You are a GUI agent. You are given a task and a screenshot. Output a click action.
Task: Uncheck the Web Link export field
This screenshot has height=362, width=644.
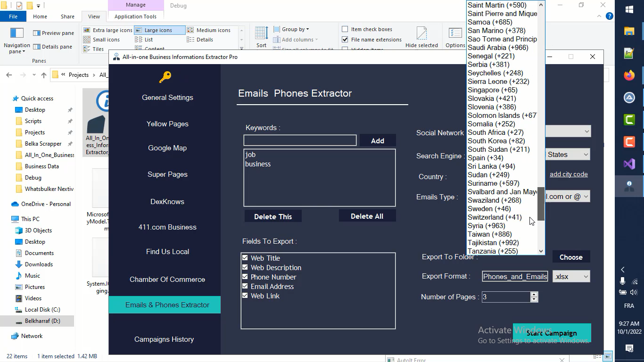(x=245, y=296)
